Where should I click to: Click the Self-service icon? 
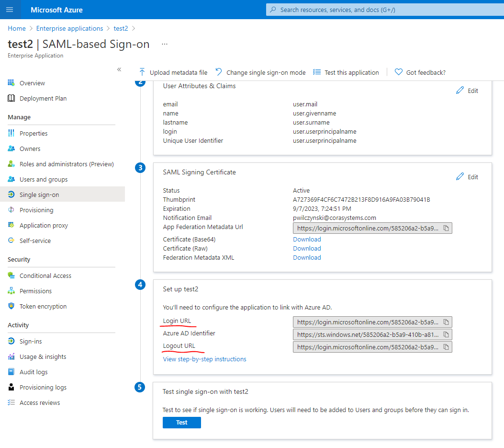pyautogui.click(x=11, y=241)
